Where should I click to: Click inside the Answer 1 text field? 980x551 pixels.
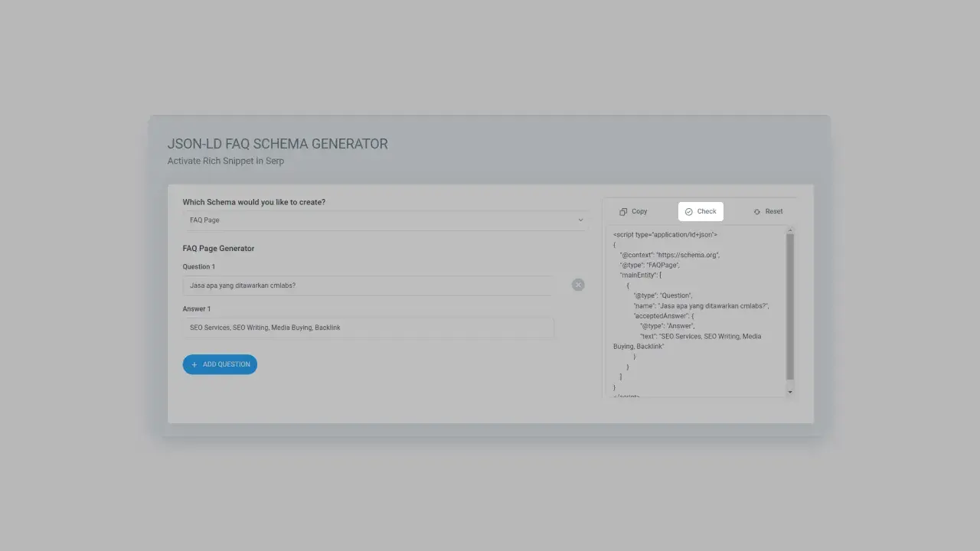point(367,327)
